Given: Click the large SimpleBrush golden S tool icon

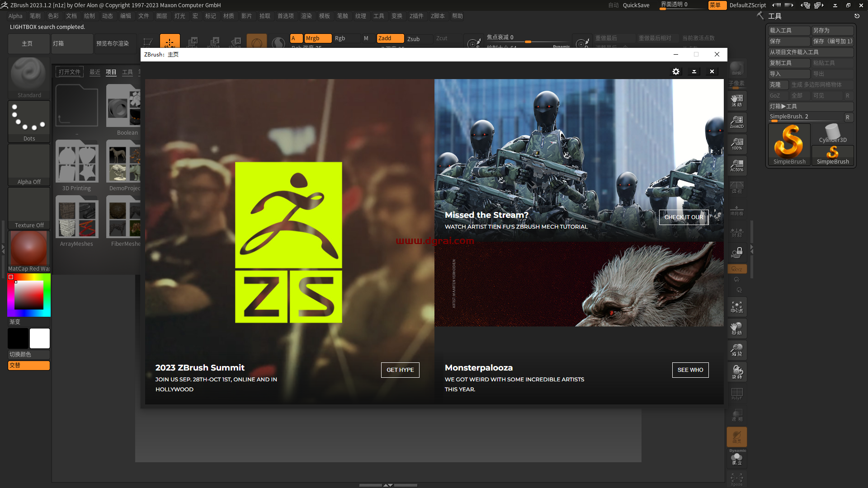Looking at the screenshot, I should click(789, 145).
